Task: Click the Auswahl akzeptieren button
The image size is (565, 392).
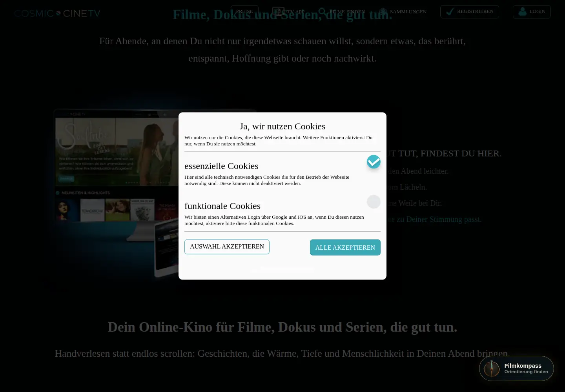Action: click(227, 247)
